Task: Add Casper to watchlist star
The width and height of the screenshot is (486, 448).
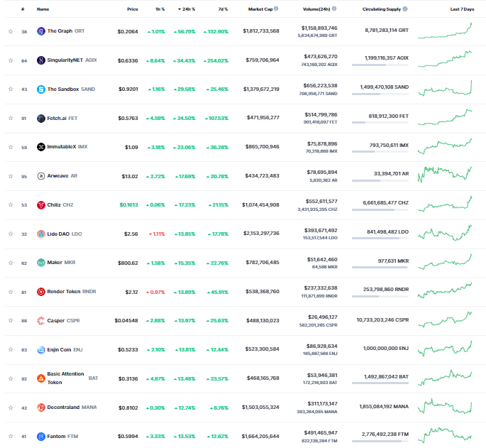Action: coord(11,320)
